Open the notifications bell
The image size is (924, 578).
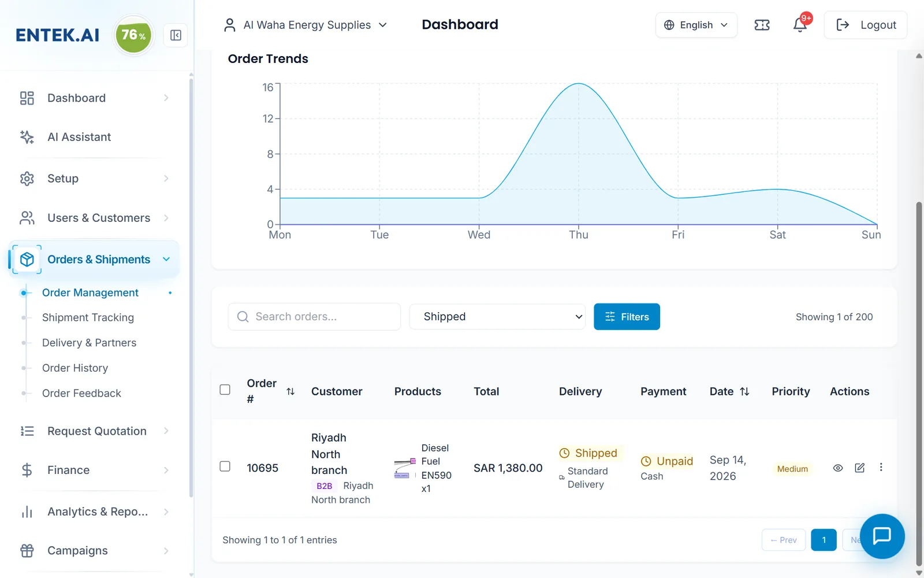coord(800,25)
